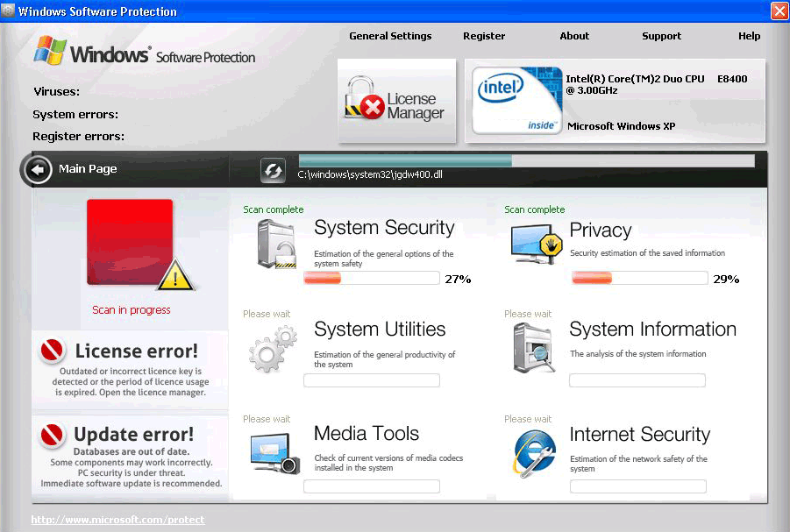Click the License error! notice

point(131,368)
